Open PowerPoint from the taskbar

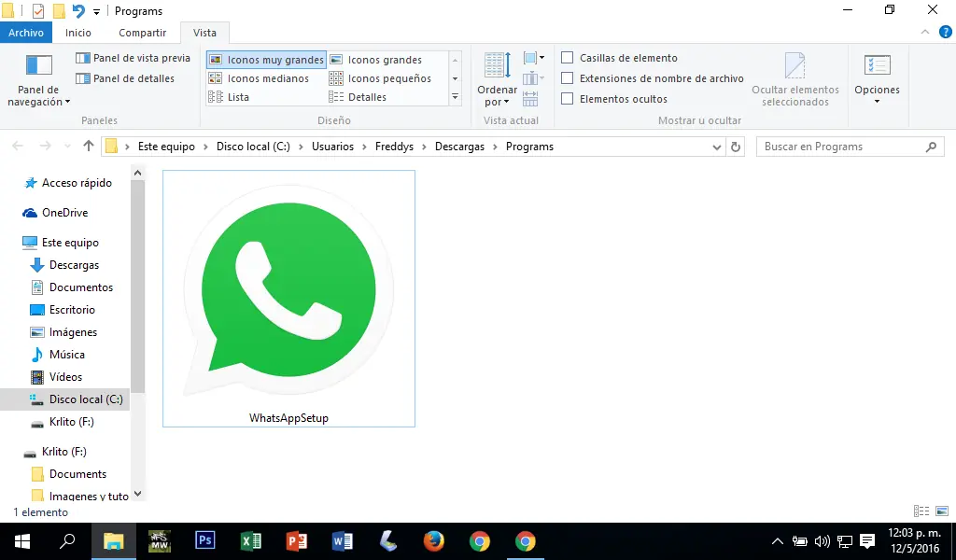(x=296, y=541)
